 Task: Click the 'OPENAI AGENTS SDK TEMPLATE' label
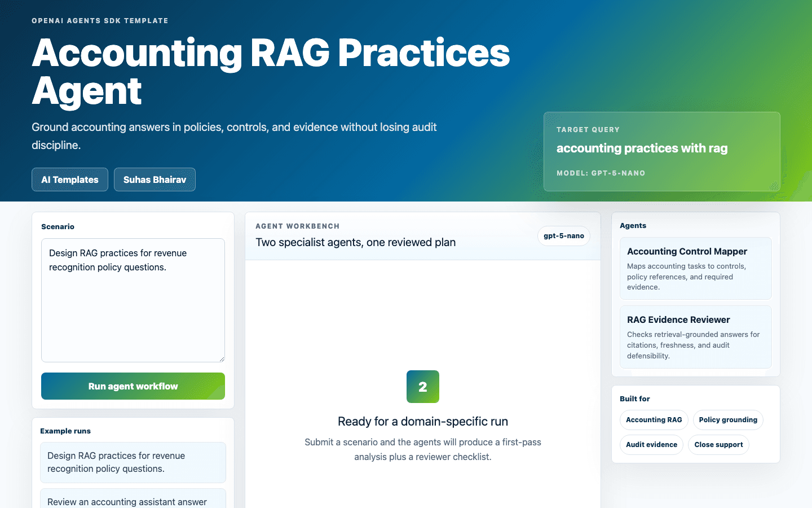[100, 21]
